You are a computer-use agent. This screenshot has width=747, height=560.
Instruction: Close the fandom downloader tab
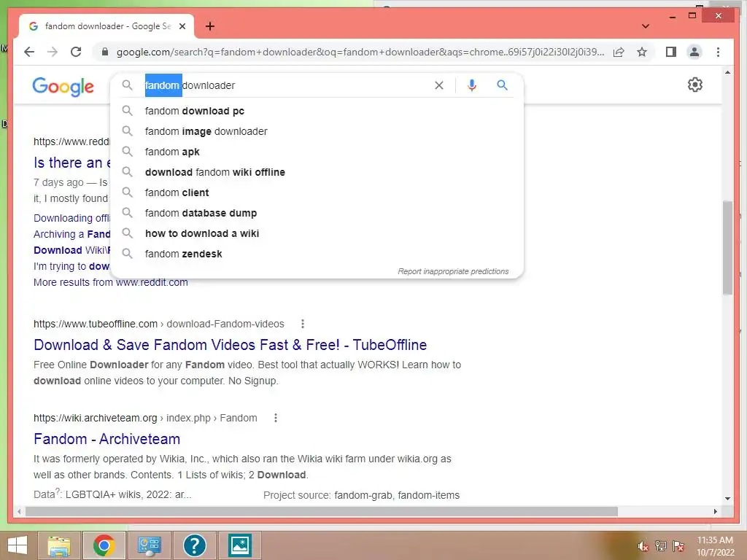tap(182, 26)
